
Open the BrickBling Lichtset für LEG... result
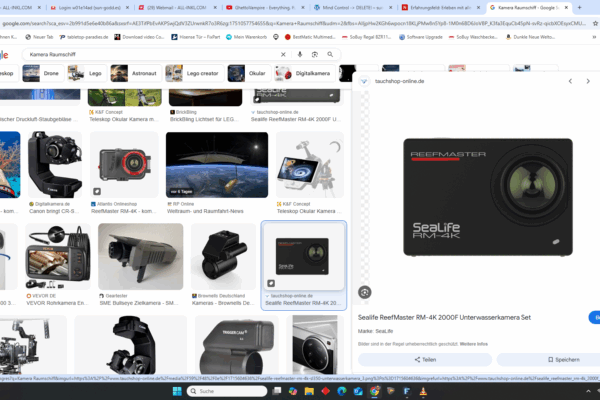202,119
